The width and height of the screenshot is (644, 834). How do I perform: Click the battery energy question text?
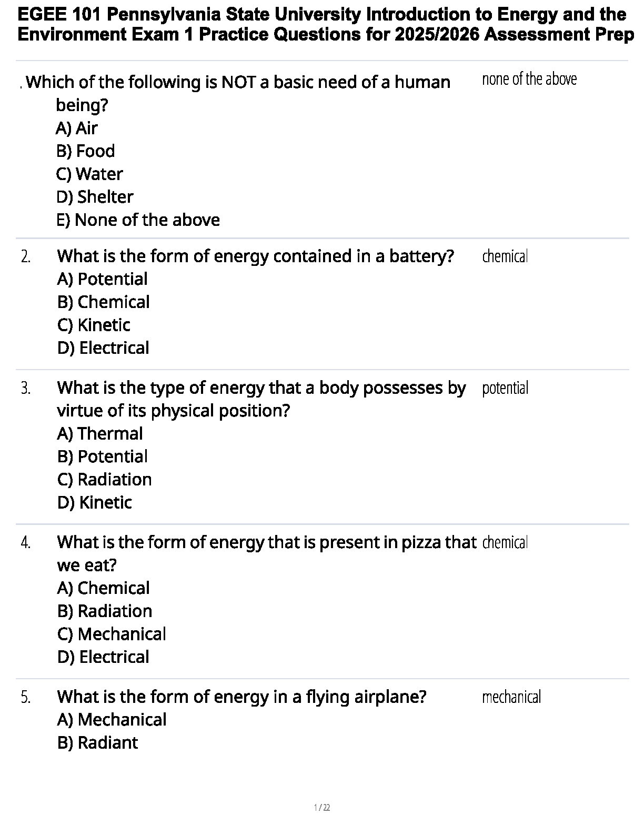[255, 256]
